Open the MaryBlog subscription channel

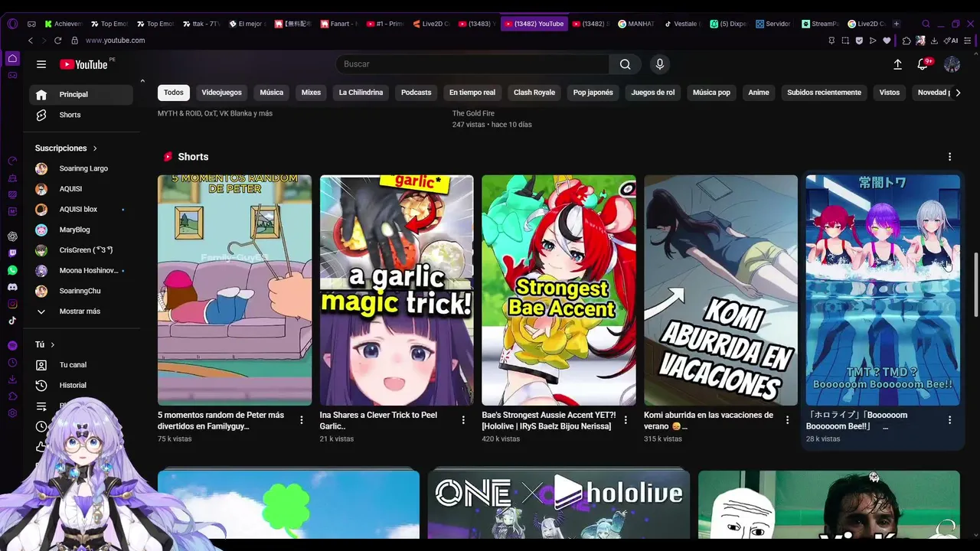[81, 230]
